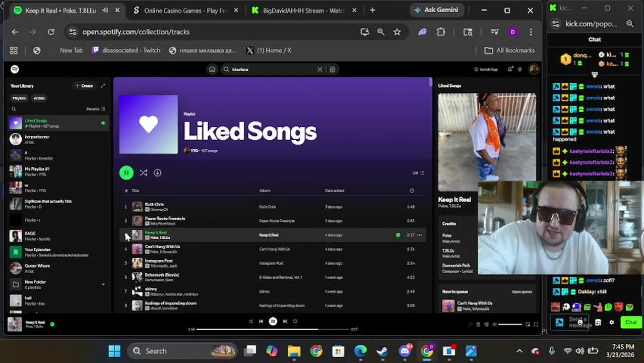The image size is (644, 363).
Task: Filter library by Playlists chip
Action: (19, 98)
